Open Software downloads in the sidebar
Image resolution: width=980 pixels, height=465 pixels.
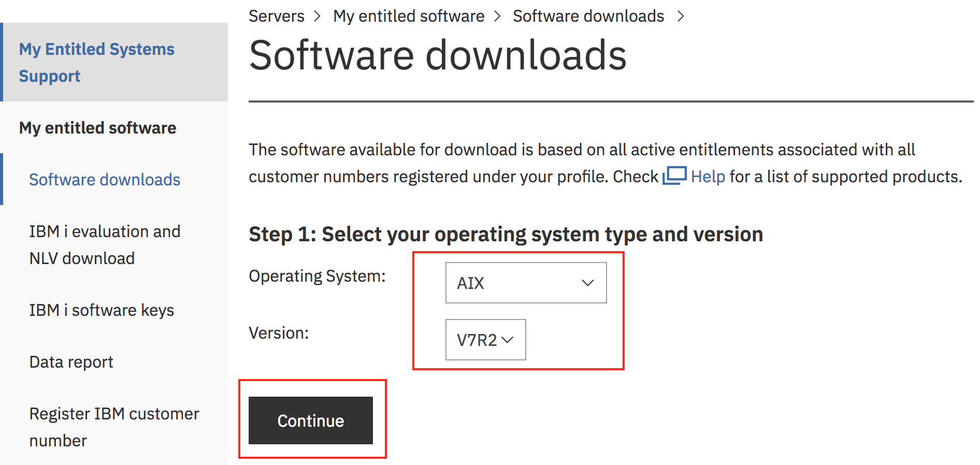coord(105,180)
